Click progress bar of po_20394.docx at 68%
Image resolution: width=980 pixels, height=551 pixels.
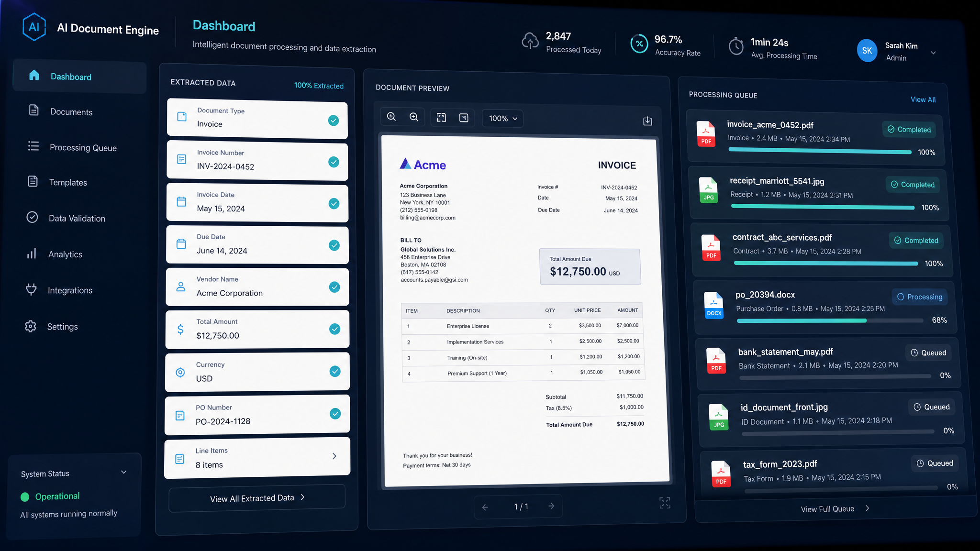(830, 320)
